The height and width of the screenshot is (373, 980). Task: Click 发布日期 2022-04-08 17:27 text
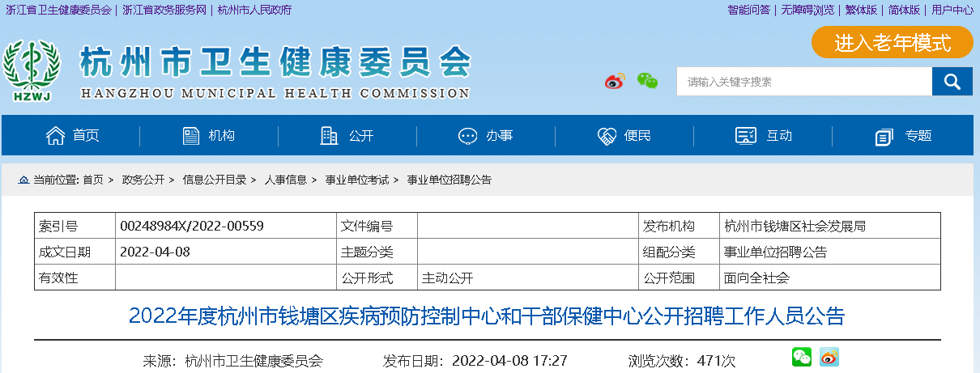point(475,360)
